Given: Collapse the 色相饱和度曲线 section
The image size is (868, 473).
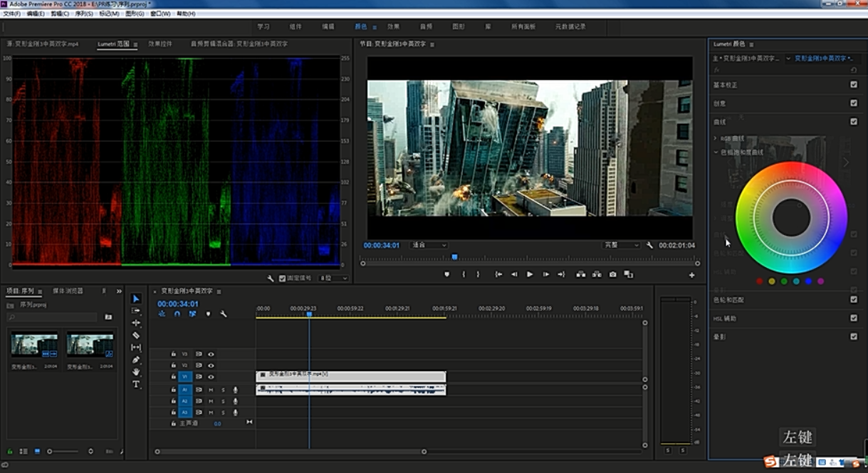Looking at the screenshot, I should tap(716, 152).
